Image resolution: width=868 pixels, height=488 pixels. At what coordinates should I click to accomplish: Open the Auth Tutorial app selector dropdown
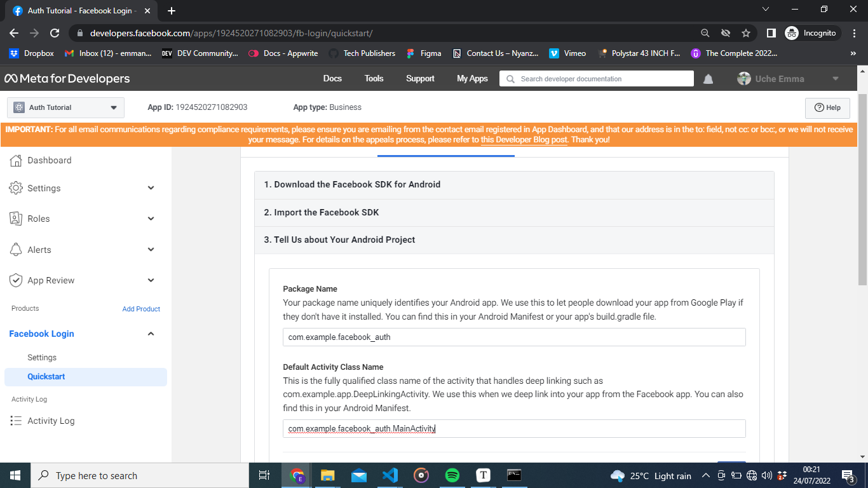click(66, 107)
